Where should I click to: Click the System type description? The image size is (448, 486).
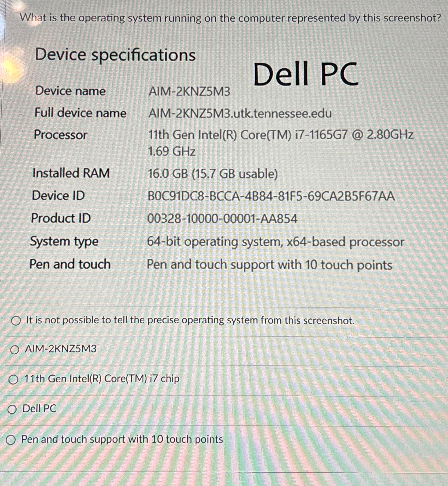click(276, 242)
